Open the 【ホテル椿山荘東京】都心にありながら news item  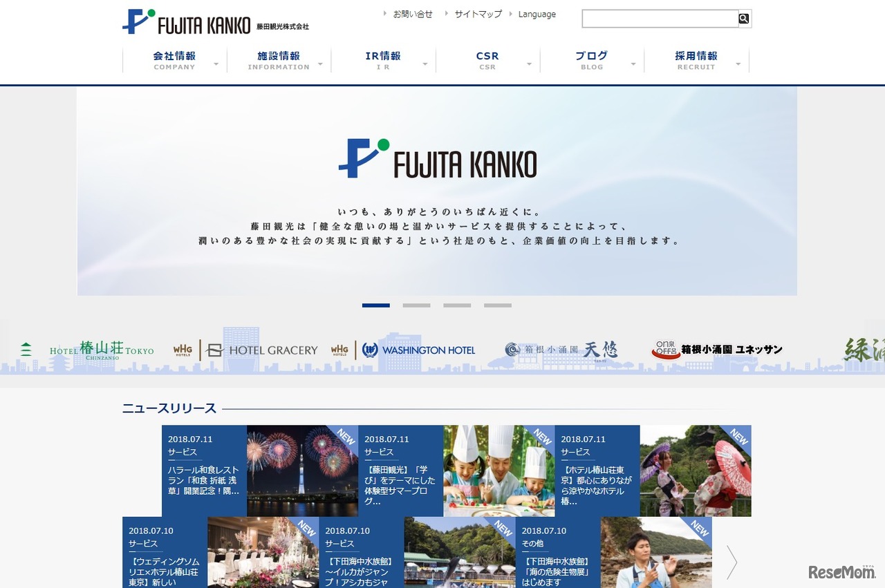(597, 471)
